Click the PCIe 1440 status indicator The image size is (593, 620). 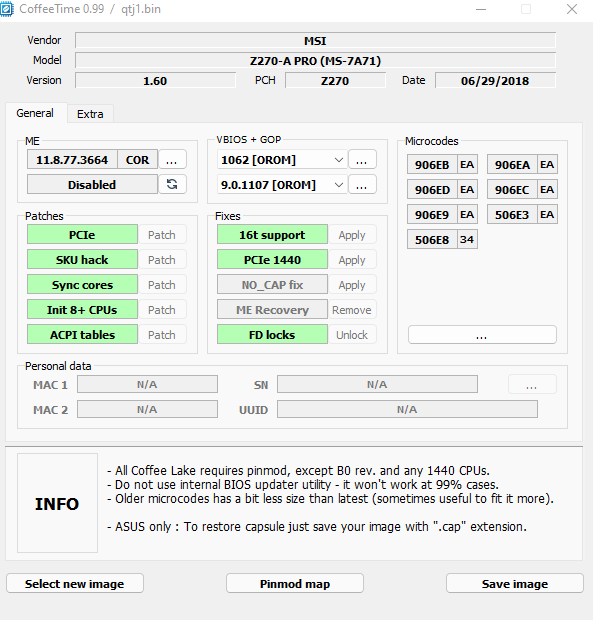click(272, 259)
